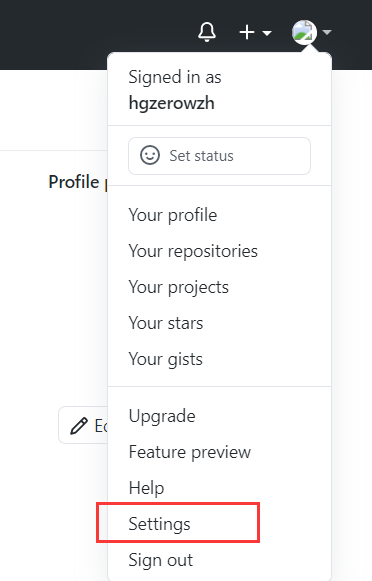The image size is (372, 581).
Task: Click the Profile heading text
Action: [74, 182]
